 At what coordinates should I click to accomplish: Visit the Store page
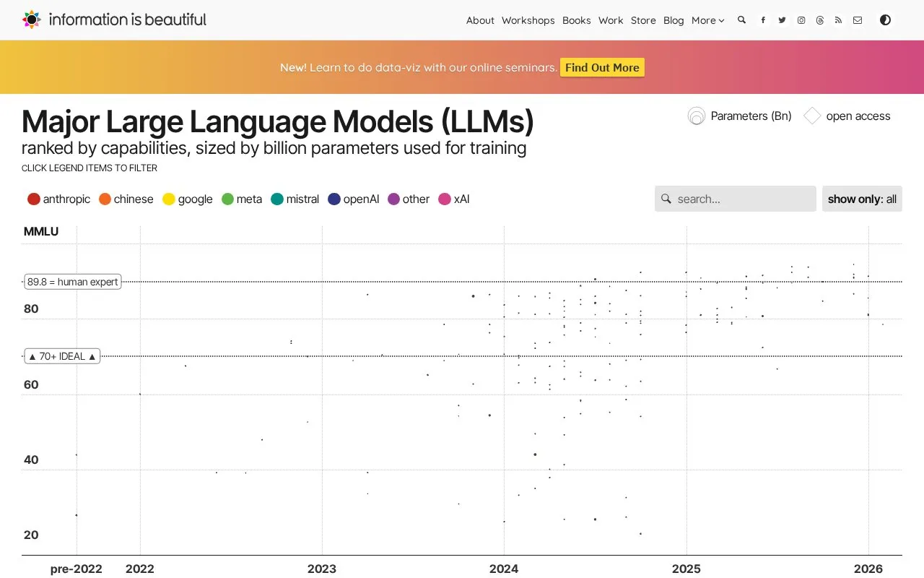[643, 20]
